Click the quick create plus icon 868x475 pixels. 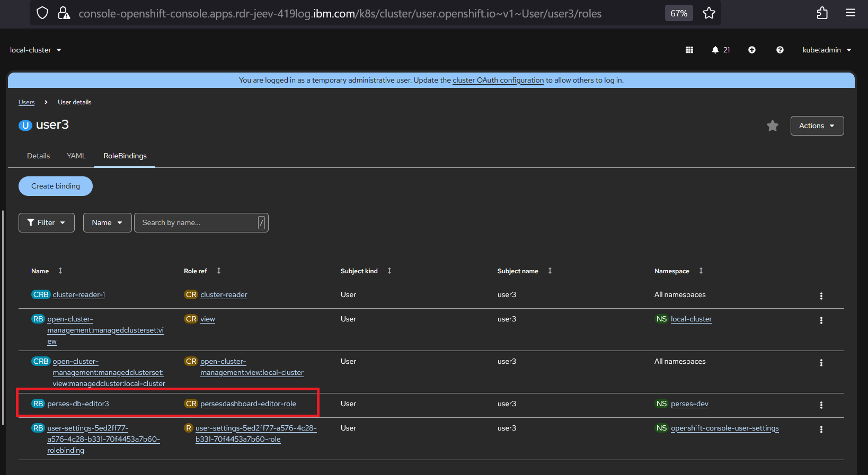coord(751,50)
